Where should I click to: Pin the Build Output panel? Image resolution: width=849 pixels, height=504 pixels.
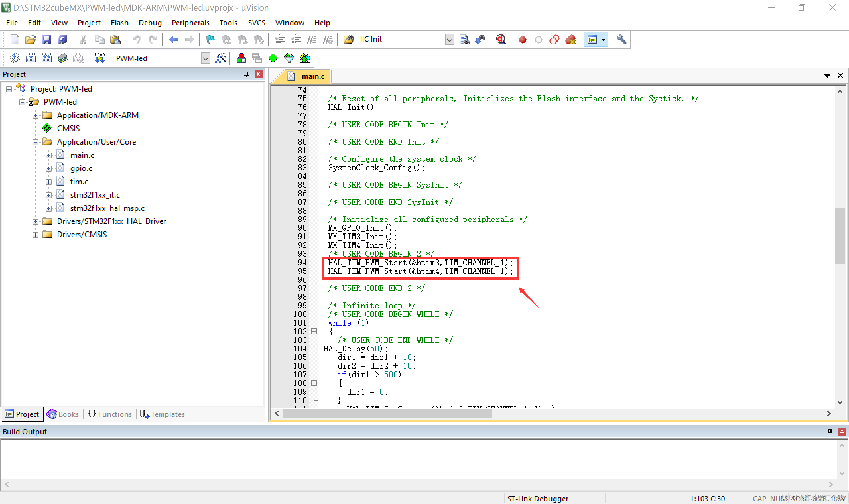tap(830, 432)
